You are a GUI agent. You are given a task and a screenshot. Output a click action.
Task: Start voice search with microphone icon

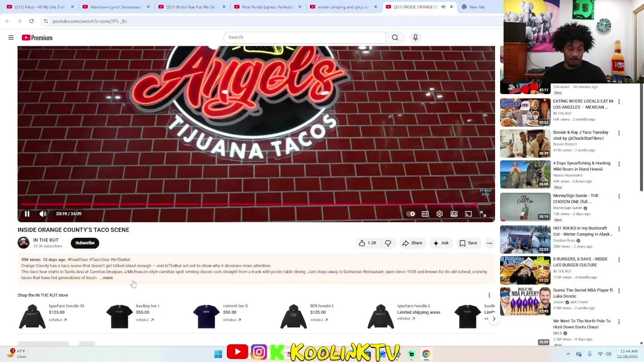tap(415, 37)
